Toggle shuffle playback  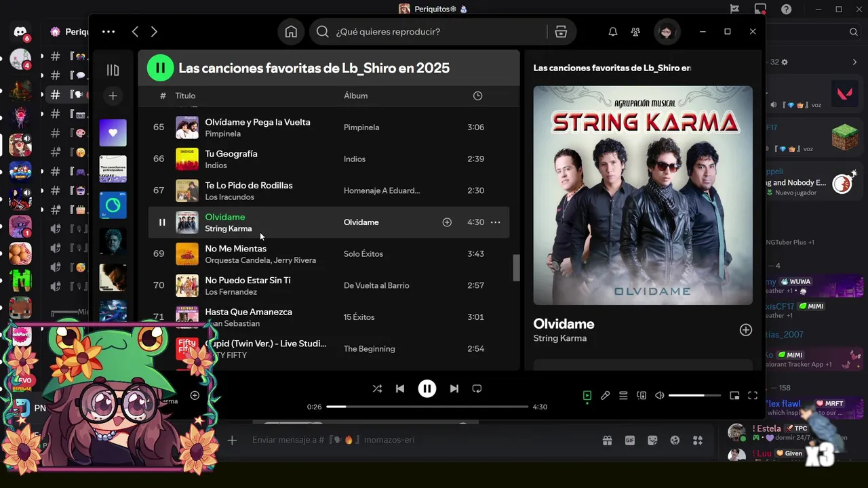[377, 388]
